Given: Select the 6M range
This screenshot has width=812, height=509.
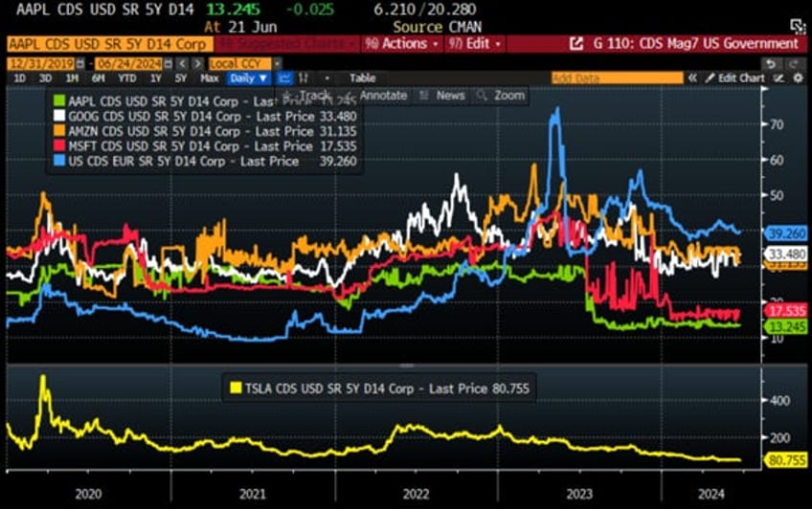Looking at the screenshot, I should [x=99, y=78].
